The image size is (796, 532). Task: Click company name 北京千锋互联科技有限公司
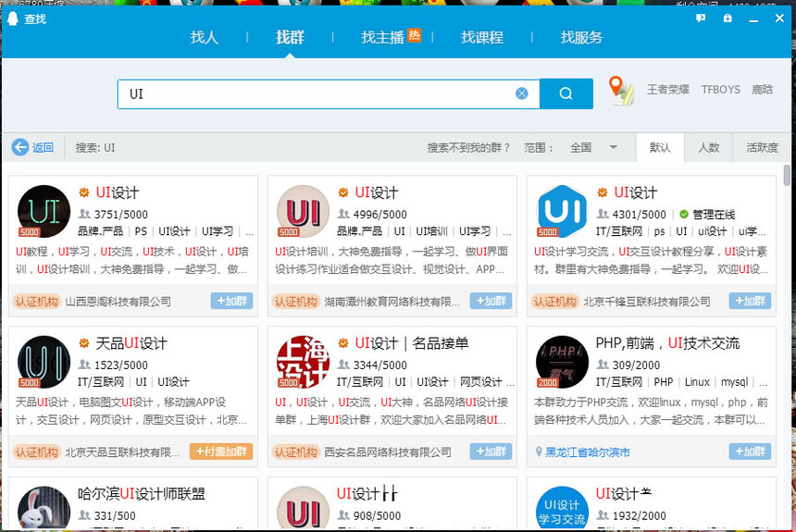point(647,302)
